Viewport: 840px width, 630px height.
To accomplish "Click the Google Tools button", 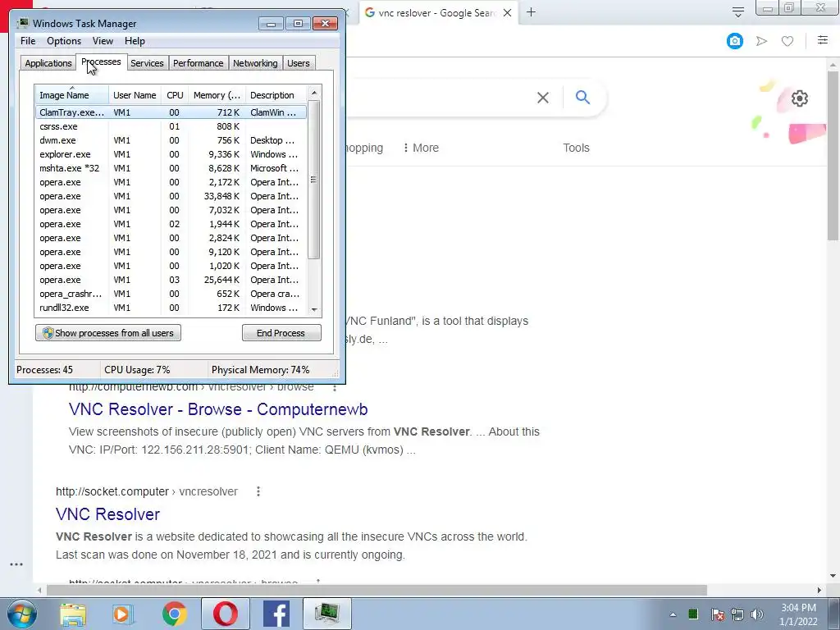I will [576, 148].
